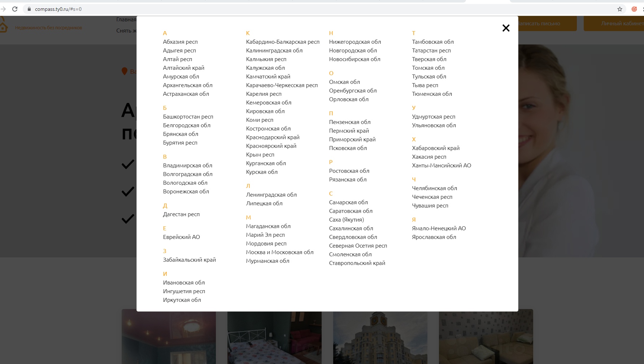644x364 pixels.
Task: Select region Абхазия респ
Action: coord(180,42)
